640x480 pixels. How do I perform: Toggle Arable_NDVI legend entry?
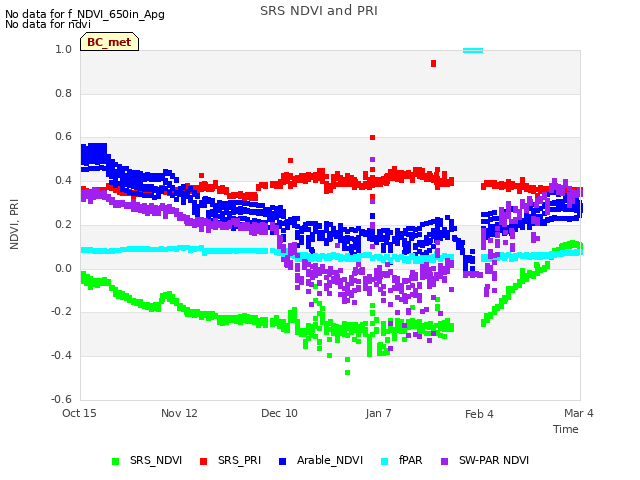(x=321, y=460)
